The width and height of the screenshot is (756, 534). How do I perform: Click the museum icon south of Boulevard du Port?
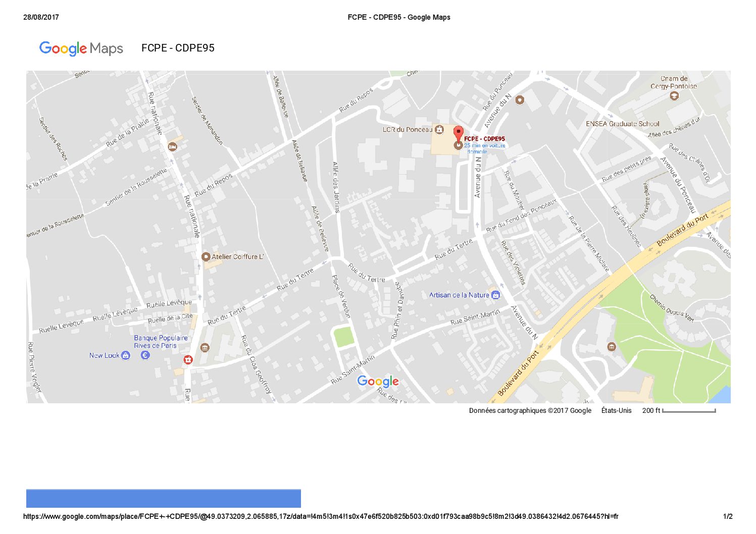pyautogui.click(x=612, y=347)
